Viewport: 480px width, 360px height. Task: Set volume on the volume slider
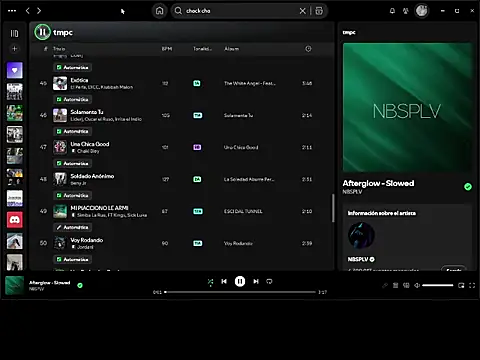click(438, 285)
